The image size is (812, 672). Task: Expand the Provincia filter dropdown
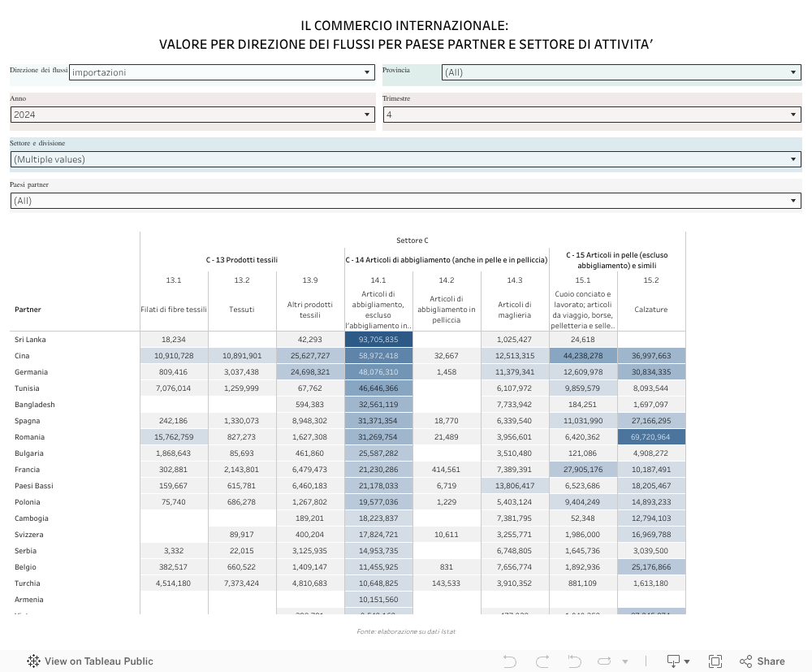[x=621, y=72]
